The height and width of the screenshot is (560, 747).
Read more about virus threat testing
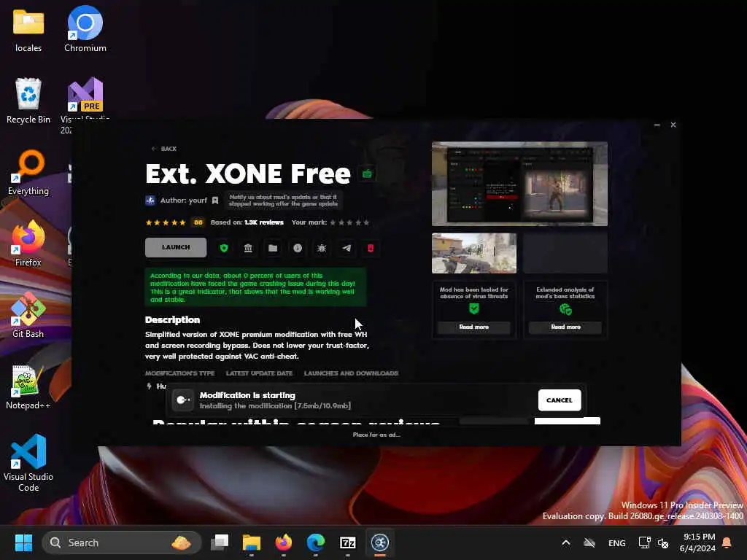[473, 327]
